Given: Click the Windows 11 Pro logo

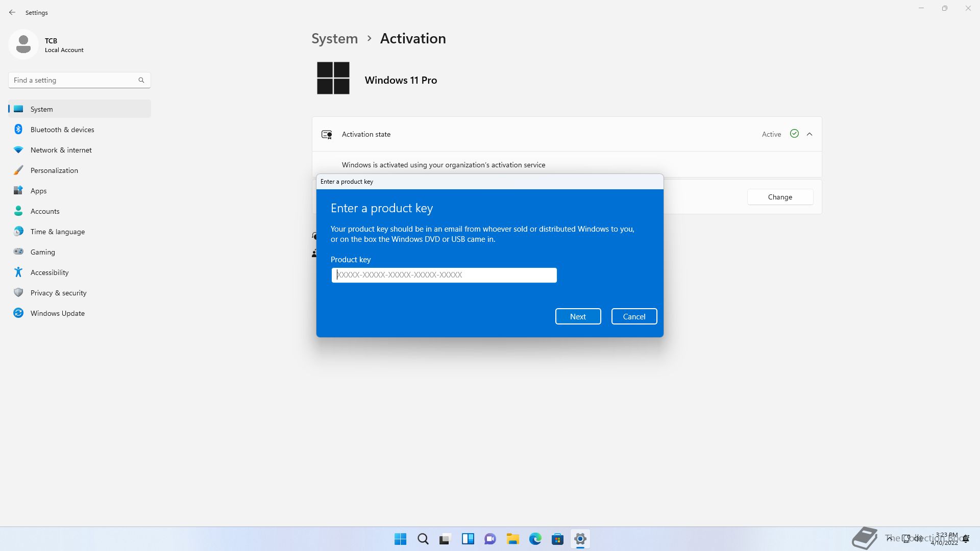Looking at the screenshot, I should (333, 78).
